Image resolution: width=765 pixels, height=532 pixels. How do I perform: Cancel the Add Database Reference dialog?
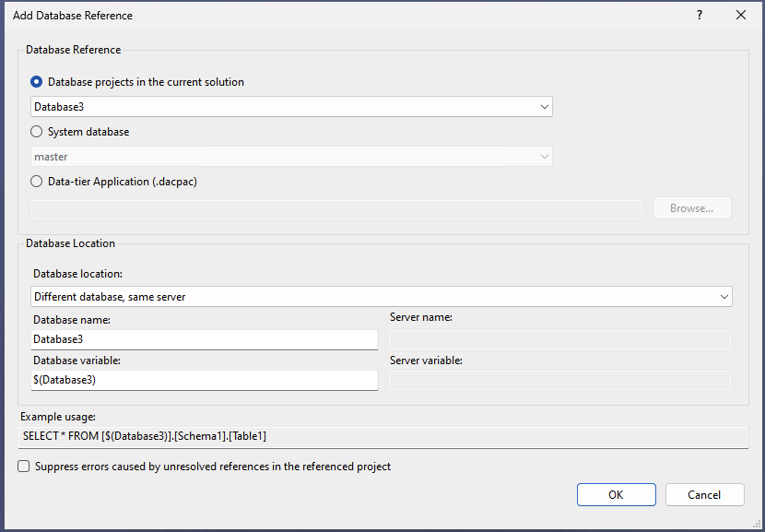pyautogui.click(x=704, y=494)
